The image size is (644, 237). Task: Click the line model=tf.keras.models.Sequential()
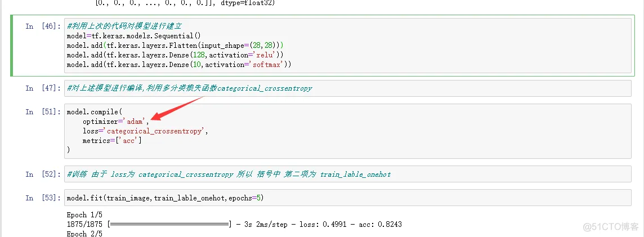point(133,35)
